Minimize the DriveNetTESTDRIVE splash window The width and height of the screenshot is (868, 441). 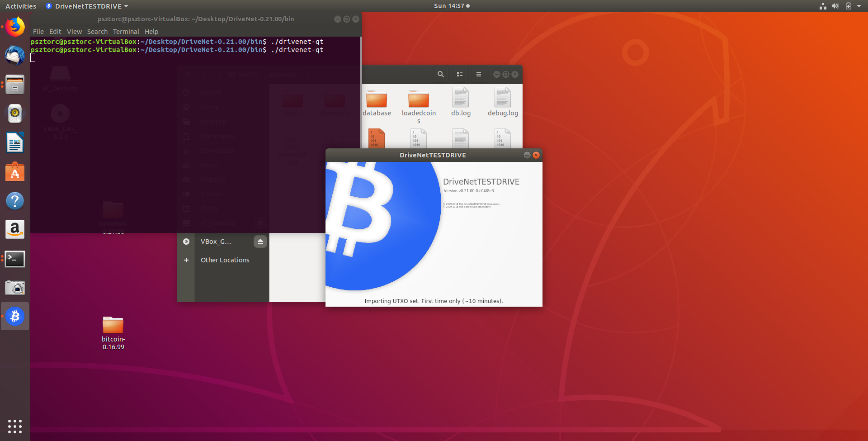click(x=527, y=155)
